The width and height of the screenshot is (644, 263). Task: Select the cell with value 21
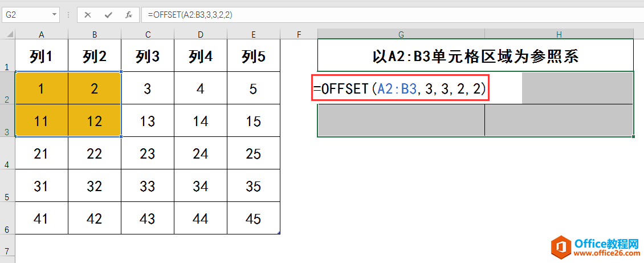click(42, 153)
